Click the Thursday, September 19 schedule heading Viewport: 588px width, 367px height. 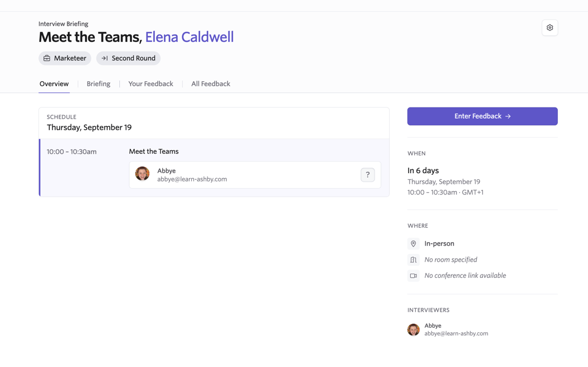[x=89, y=128]
